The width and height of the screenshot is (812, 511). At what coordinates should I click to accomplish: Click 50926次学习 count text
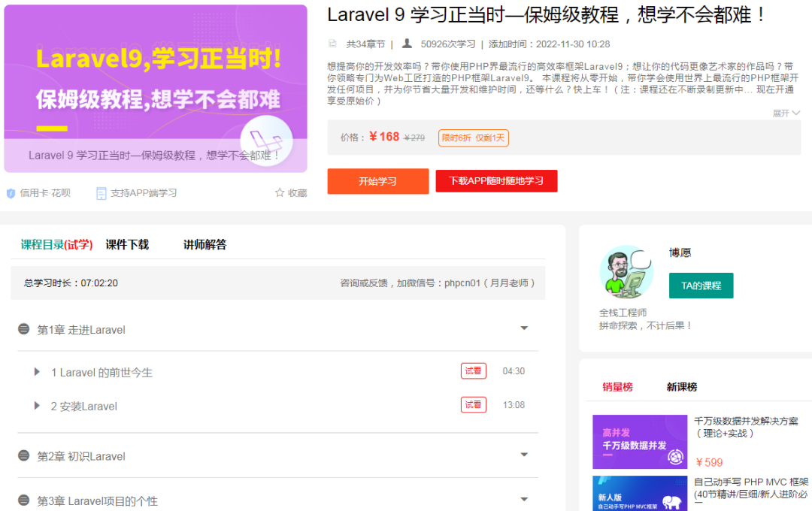tap(448, 44)
